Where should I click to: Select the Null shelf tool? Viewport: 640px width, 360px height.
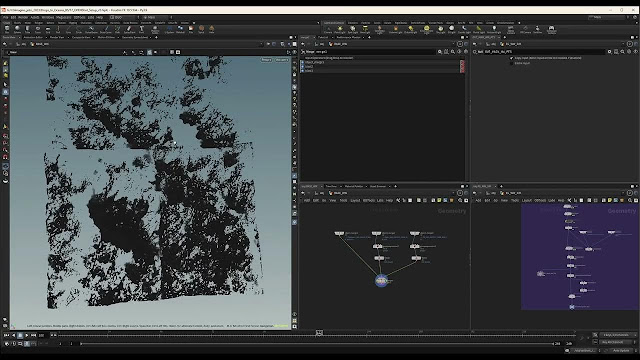(x=58, y=29)
